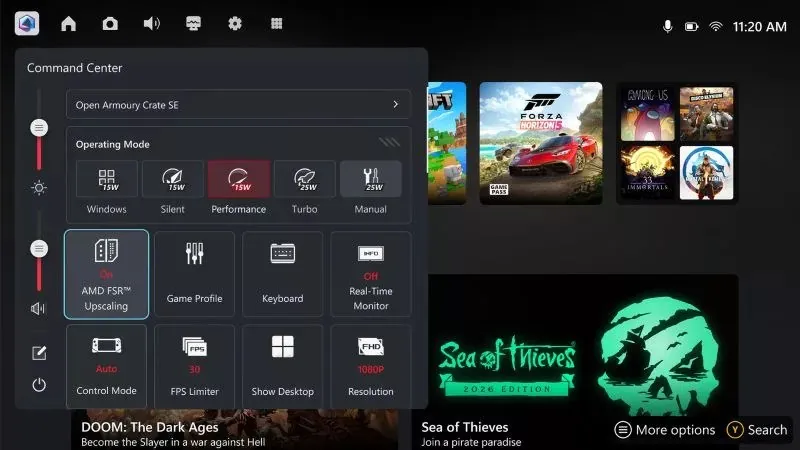The image size is (800, 450).
Task: Change the Control Mode tile
Action: point(107,366)
